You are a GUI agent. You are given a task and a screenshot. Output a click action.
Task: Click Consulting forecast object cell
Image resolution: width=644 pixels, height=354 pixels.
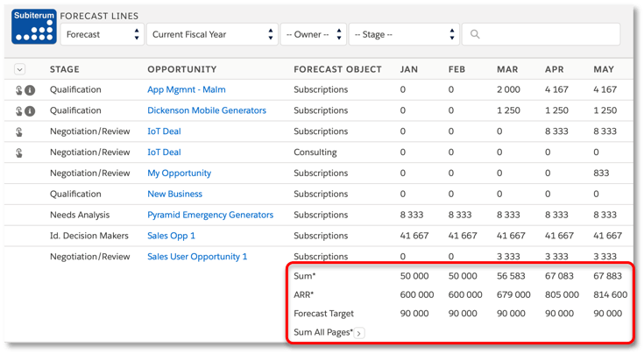coord(315,152)
